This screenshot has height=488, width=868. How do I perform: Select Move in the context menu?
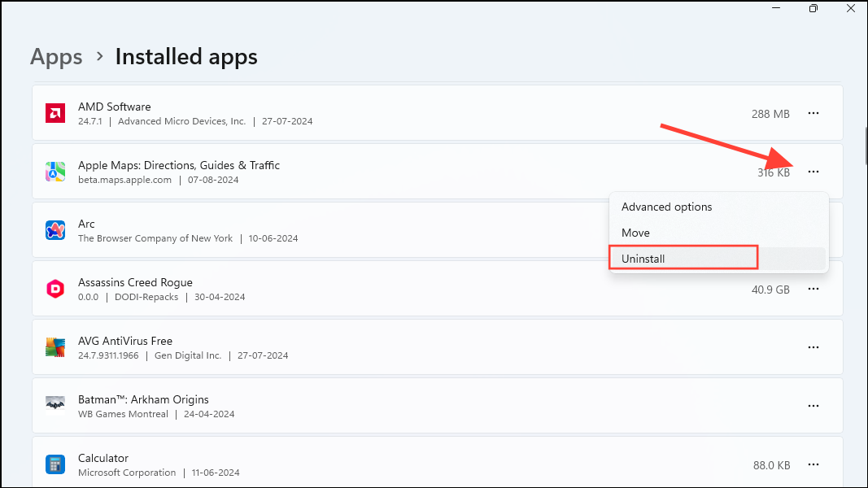[x=718, y=233]
